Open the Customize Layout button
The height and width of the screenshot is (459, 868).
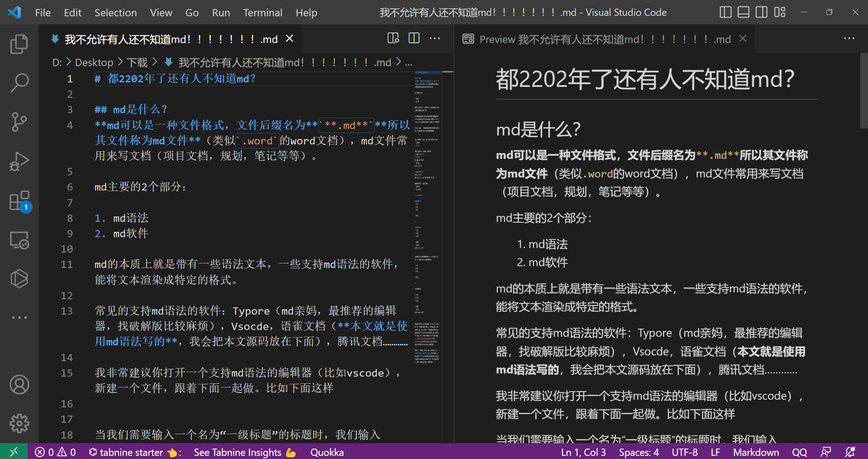pyautogui.click(x=779, y=12)
